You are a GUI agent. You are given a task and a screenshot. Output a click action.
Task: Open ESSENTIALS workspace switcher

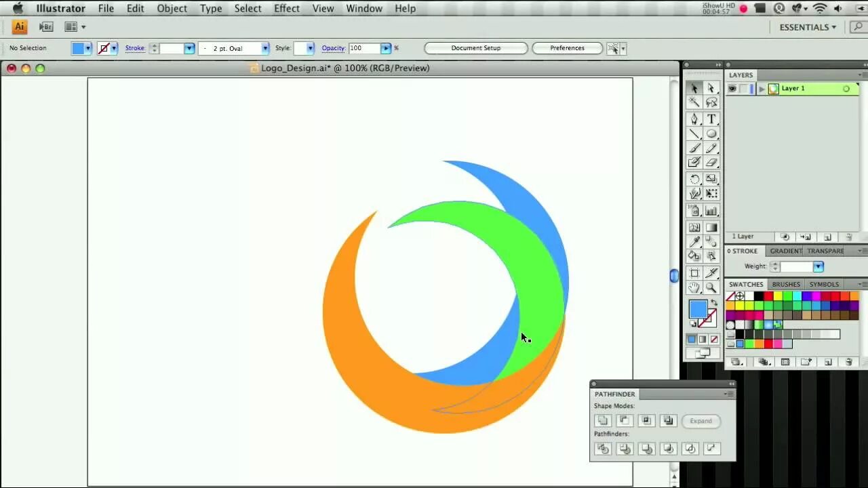click(808, 27)
